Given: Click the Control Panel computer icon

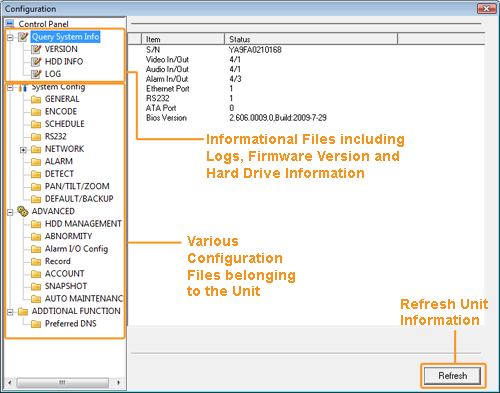Looking at the screenshot, I should pyautogui.click(x=10, y=24).
